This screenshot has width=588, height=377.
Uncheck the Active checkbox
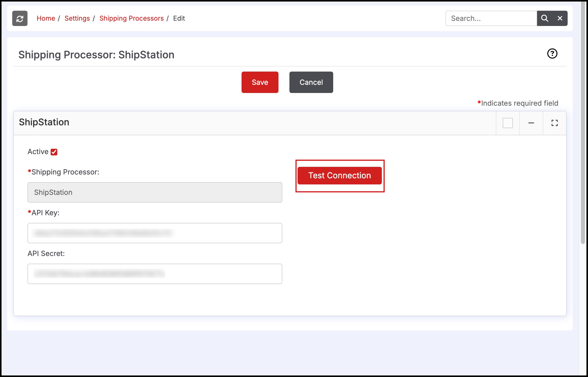tap(54, 152)
